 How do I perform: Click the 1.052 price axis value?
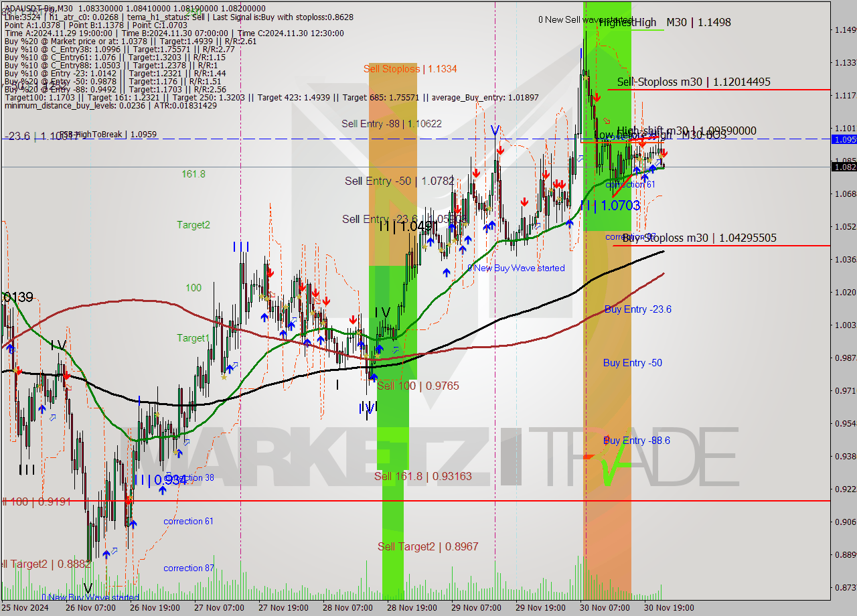click(845, 226)
